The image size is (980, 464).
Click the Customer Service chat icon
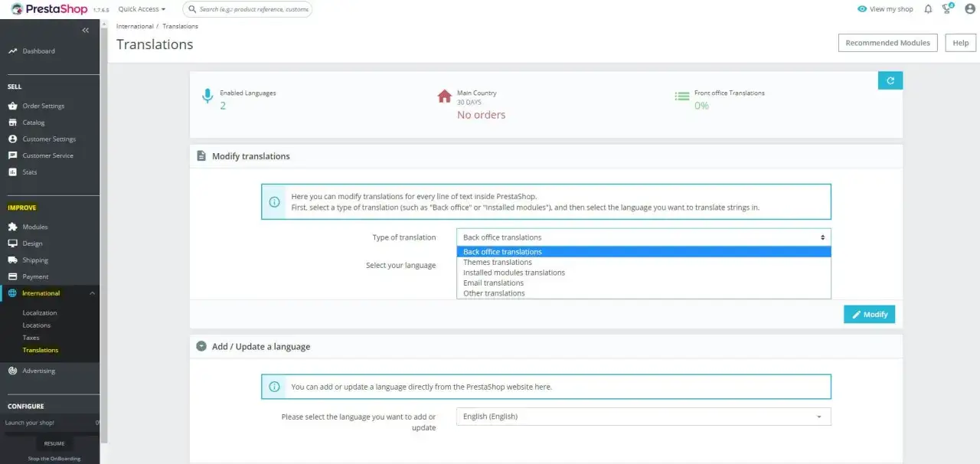coord(12,155)
